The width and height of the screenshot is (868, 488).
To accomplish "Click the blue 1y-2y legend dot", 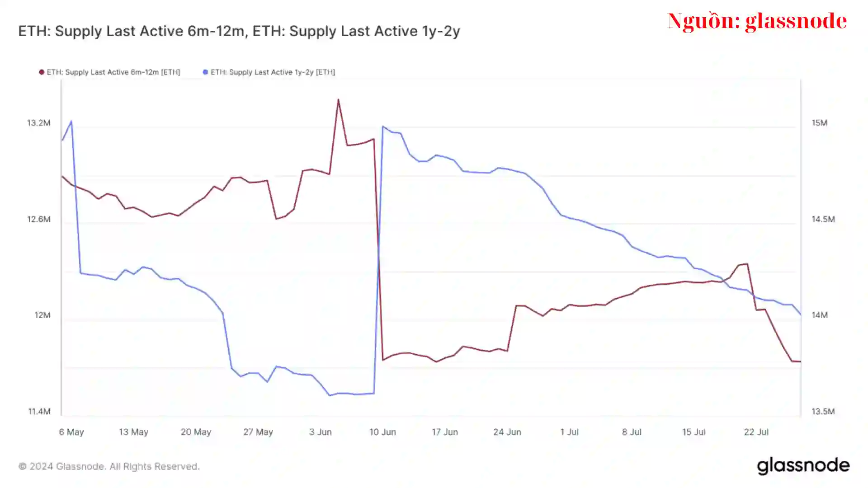I will (x=205, y=72).
